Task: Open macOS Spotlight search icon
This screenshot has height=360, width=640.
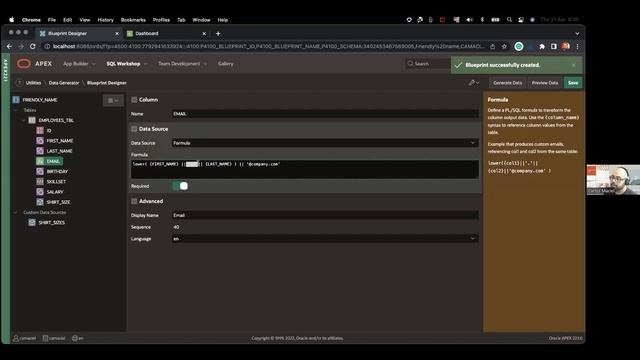Action: click(x=509, y=20)
